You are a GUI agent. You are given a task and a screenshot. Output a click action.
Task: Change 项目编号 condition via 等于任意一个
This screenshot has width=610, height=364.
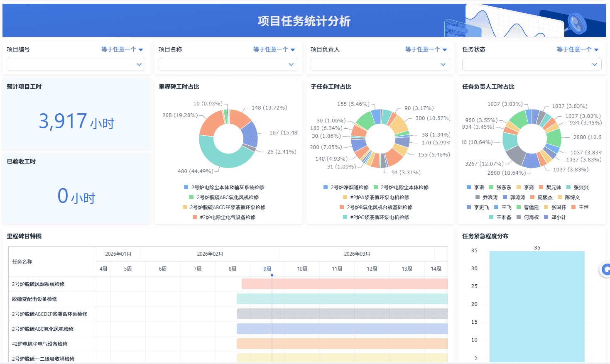click(119, 49)
